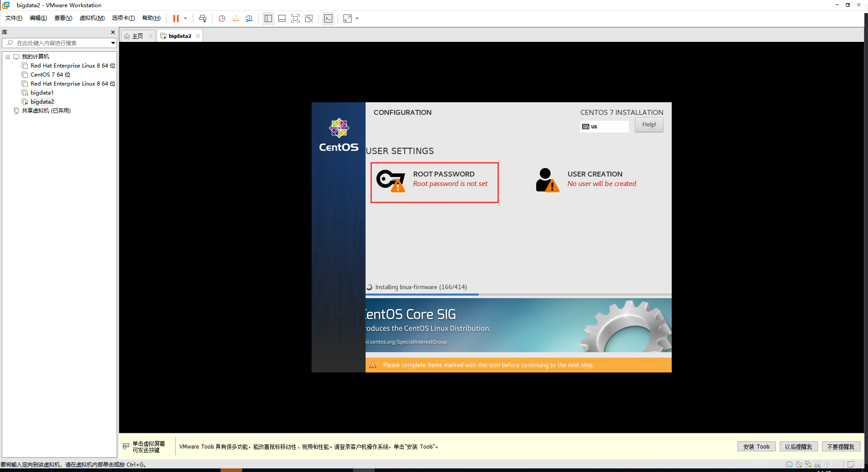Viewport: 868px width, 472px height.
Task: Toggle the library sidebar view
Action: [x=268, y=18]
